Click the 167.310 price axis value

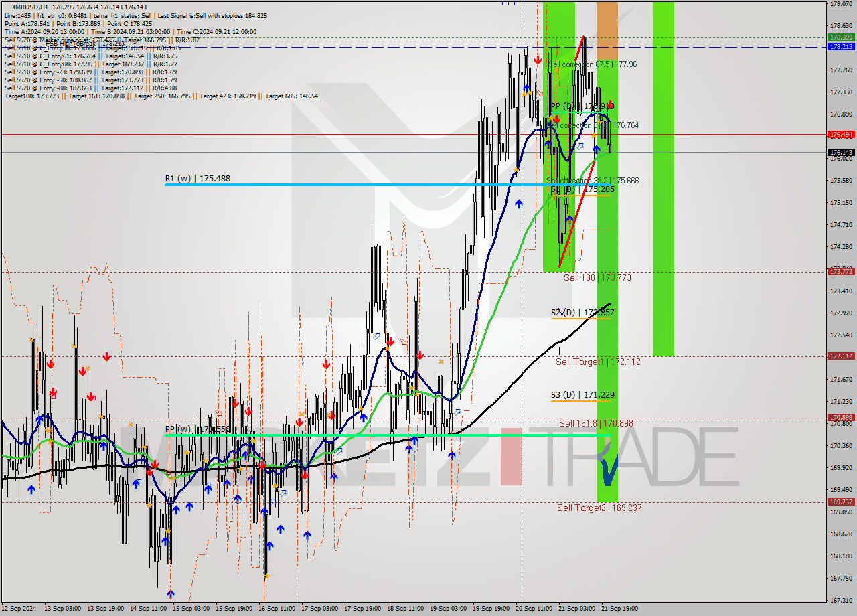pyautogui.click(x=841, y=601)
